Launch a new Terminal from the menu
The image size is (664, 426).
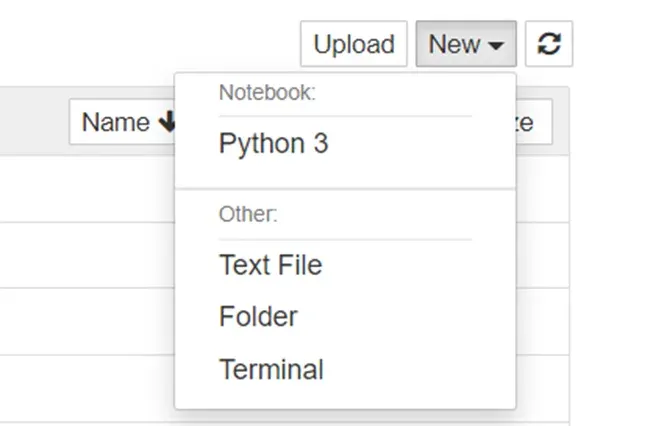[x=271, y=369]
